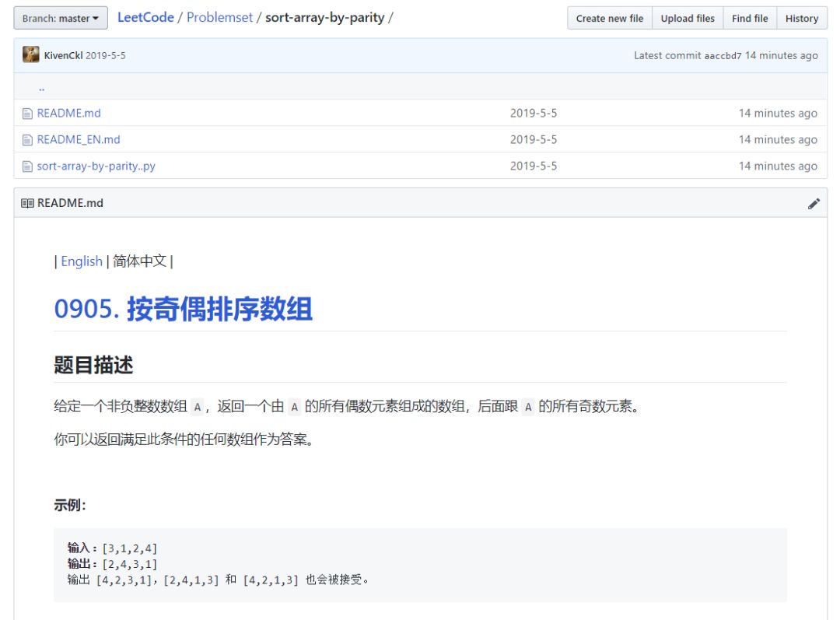Click the 你可以返回满足此条件 paragraph line

184,440
